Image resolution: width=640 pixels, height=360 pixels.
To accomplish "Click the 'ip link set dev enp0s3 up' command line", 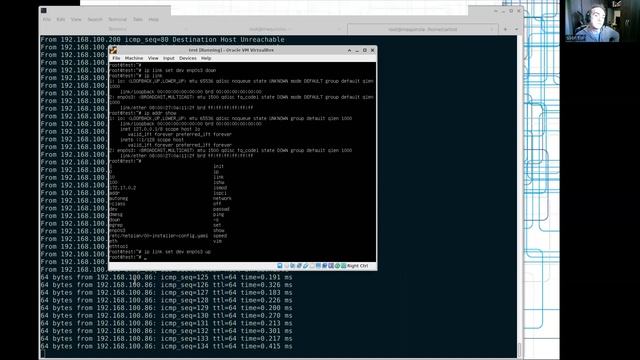I will coord(160,252).
